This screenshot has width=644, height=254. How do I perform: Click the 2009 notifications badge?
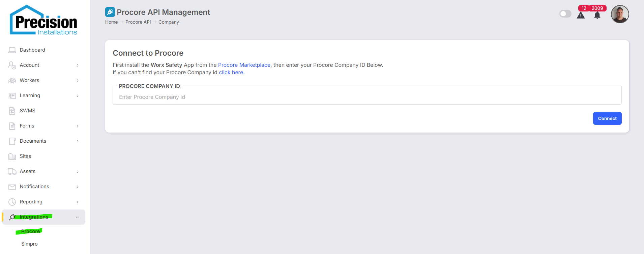pyautogui.click(x=597, y=8)
